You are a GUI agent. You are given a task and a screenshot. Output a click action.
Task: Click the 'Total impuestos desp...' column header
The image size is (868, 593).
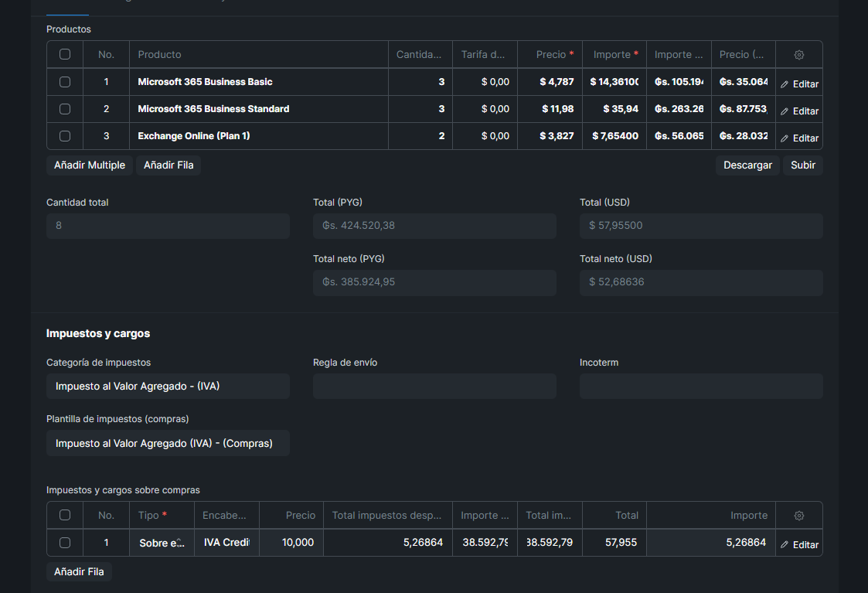pos(387,516)
